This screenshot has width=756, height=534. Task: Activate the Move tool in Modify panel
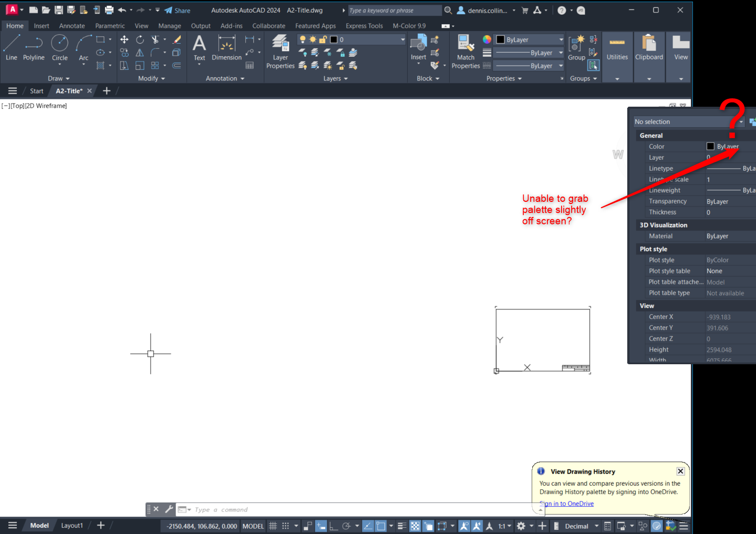click(x=124, y=39)
